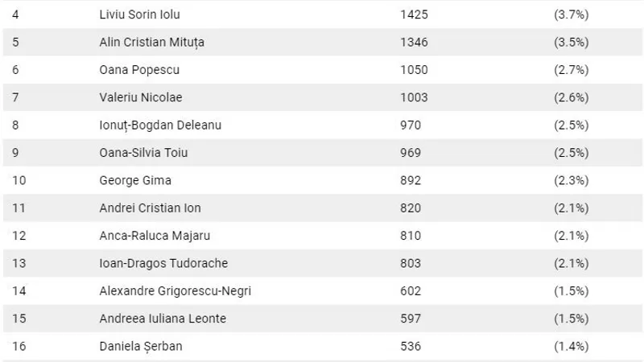Viewport: 644px width, 362px height.
Task: Click Alin Cristian Mituța row name
Action: click(x=151, y=43)
